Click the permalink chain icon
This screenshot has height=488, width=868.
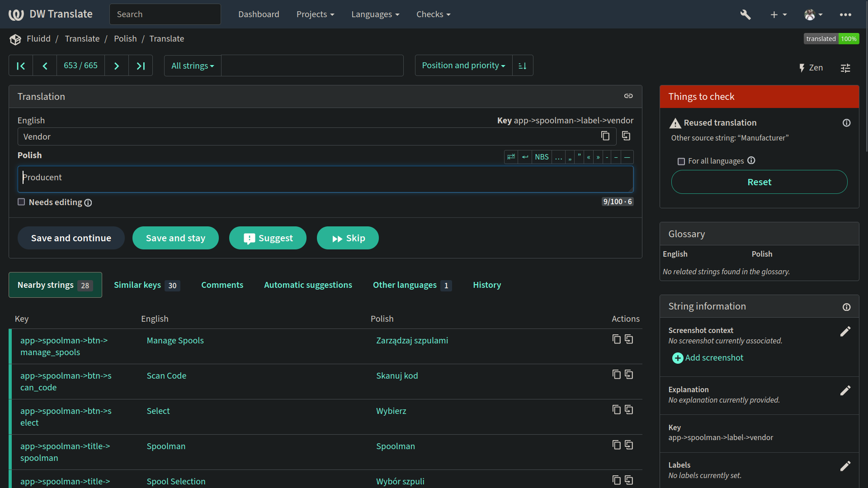coord(628,96)
